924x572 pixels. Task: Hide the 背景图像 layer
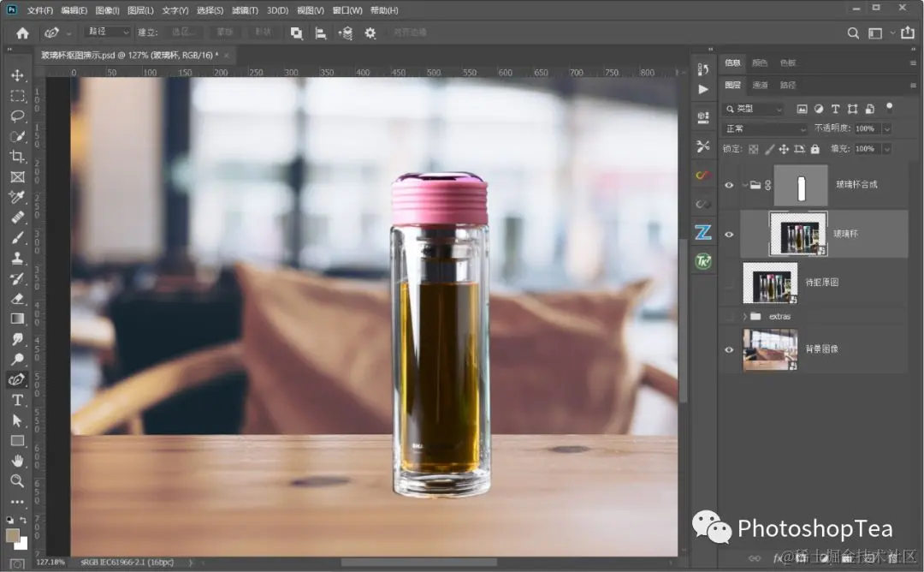(x=729, y=349)
